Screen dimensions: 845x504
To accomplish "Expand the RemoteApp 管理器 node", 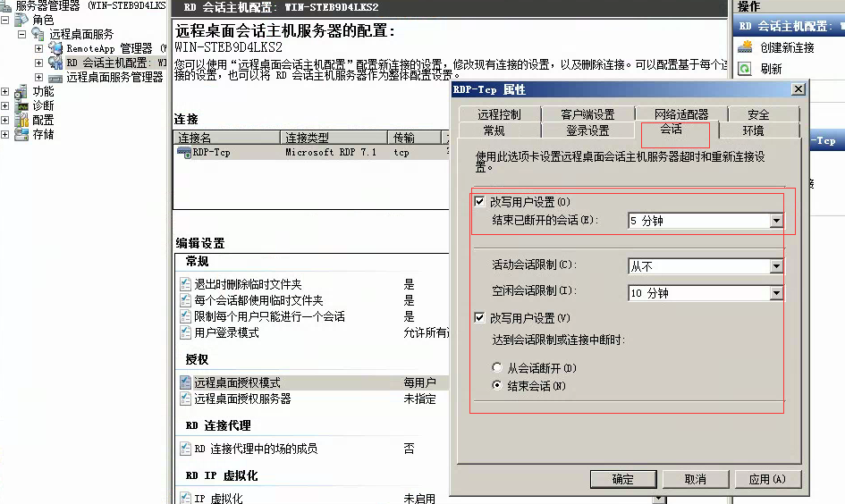I will click(x=38, y=48).
